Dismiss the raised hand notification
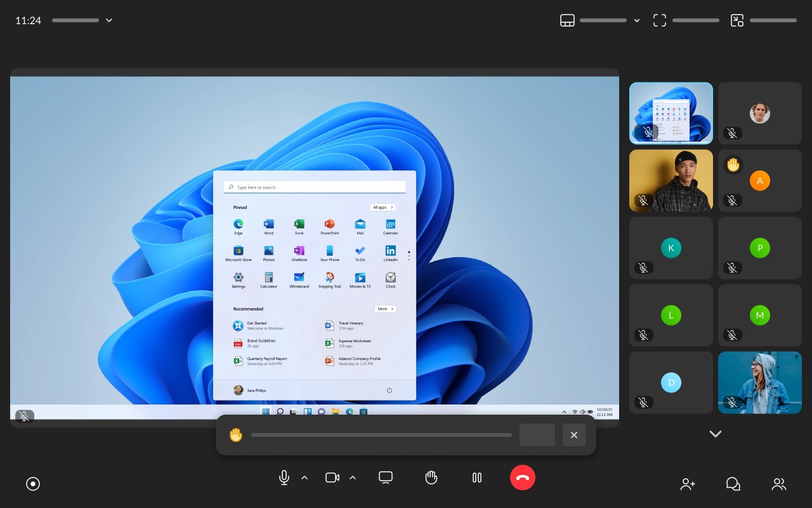Screen dimensions: 812x508 click(x=574, y=435)
